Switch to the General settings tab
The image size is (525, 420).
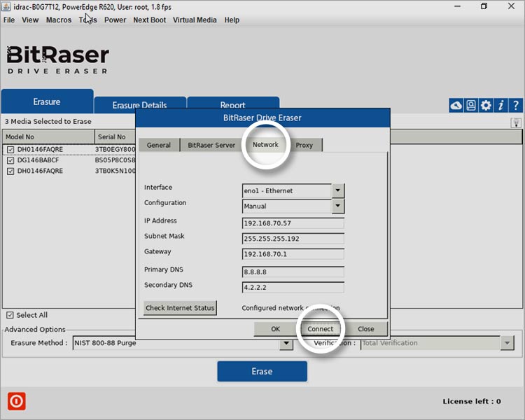point(159,145)
